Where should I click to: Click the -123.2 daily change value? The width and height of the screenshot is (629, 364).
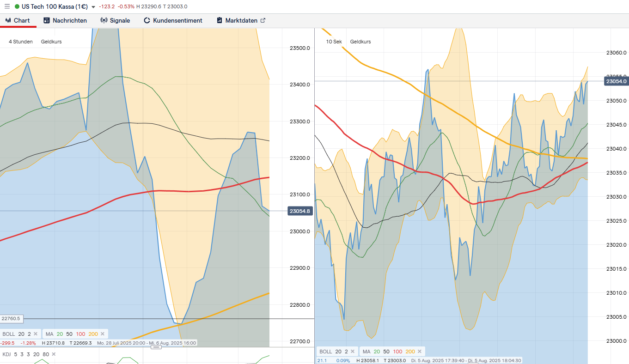[107, 6]
